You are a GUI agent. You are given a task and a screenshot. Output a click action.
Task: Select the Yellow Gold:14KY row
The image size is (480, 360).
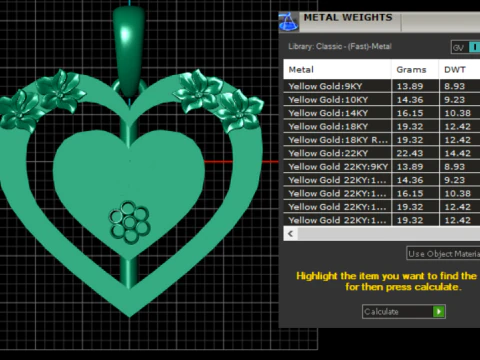pyautogui.click(x=382, y=113)
